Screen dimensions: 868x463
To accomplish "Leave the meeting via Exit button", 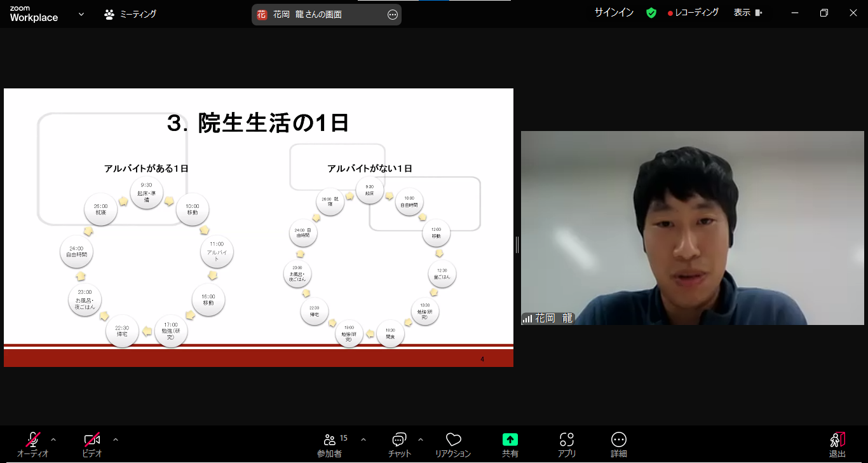I will point(837,443).
